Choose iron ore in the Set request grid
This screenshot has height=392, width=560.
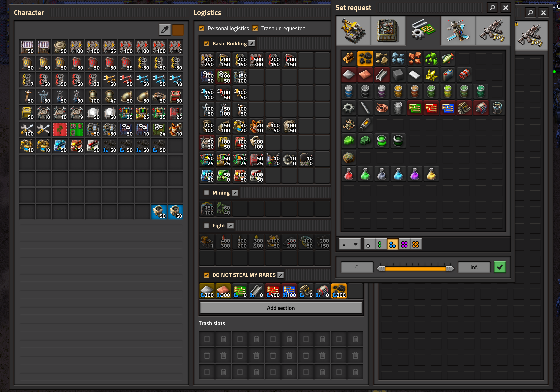(398, 59)
